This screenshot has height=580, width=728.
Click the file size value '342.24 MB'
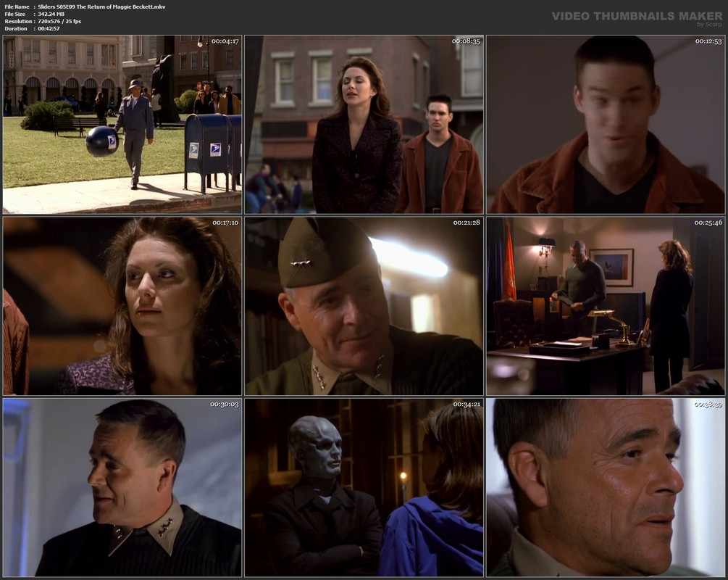coord(51,14)
